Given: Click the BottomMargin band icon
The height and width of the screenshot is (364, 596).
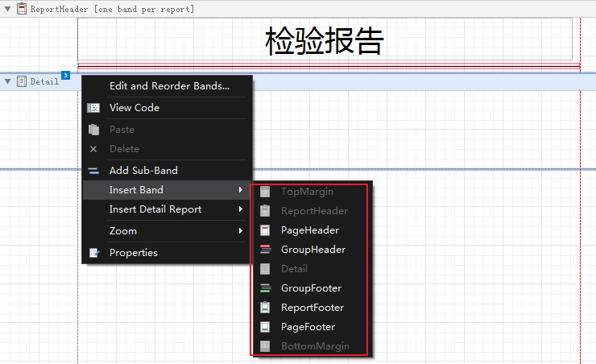Looking at the screenshot, I should (265, 346).
